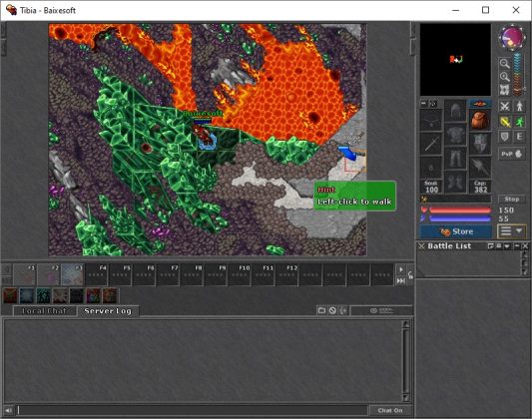This screenshot has width=532, height=419.
Task: Open the Store
Action: point(456,231)
